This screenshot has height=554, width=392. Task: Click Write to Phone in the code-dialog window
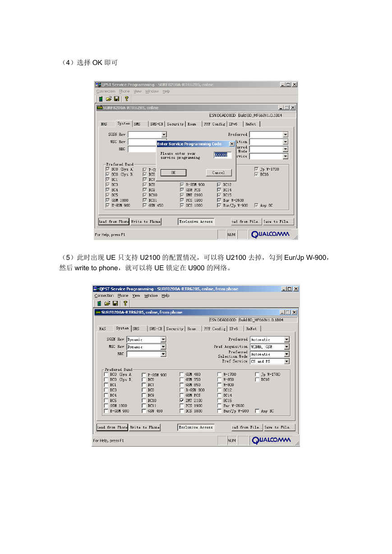coord(146,222)
